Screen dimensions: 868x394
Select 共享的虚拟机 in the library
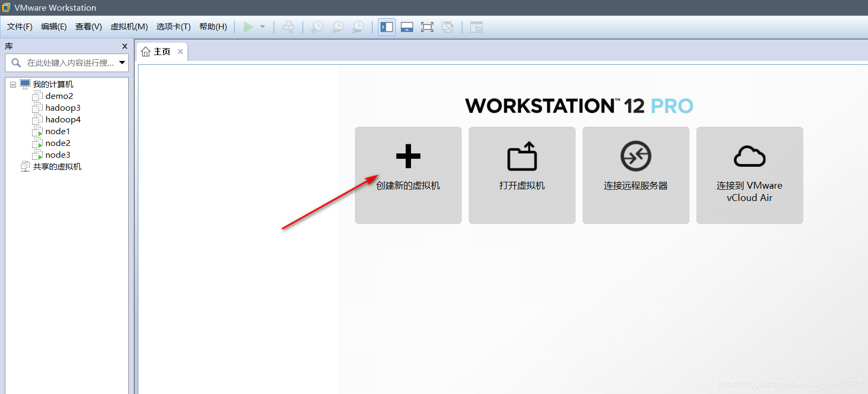(x=57, y=167)
